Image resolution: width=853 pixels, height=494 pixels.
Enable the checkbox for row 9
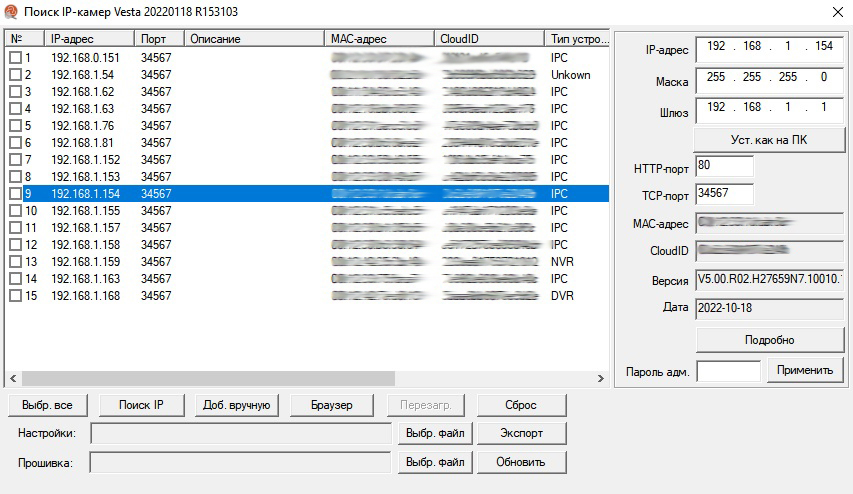(15, 194)
